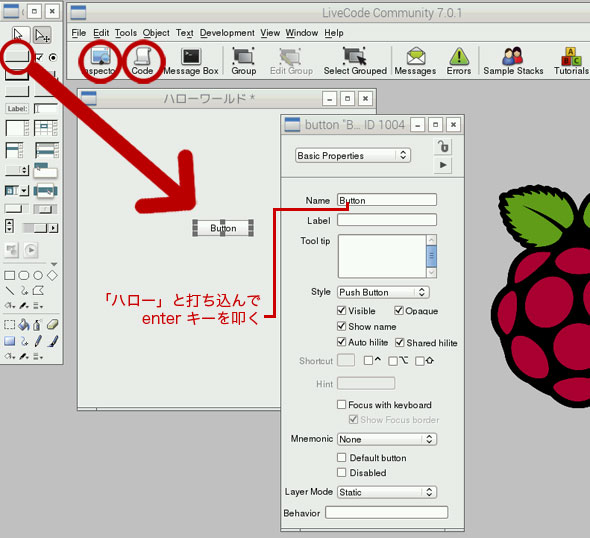590x538 pixels.
Task: Choose the straight line graphic tool
Action: [x=10, y=290]
